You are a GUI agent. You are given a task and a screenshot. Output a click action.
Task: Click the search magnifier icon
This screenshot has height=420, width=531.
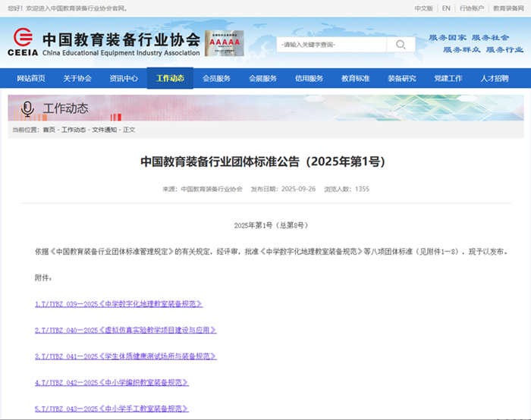click(x=400, y=45)
